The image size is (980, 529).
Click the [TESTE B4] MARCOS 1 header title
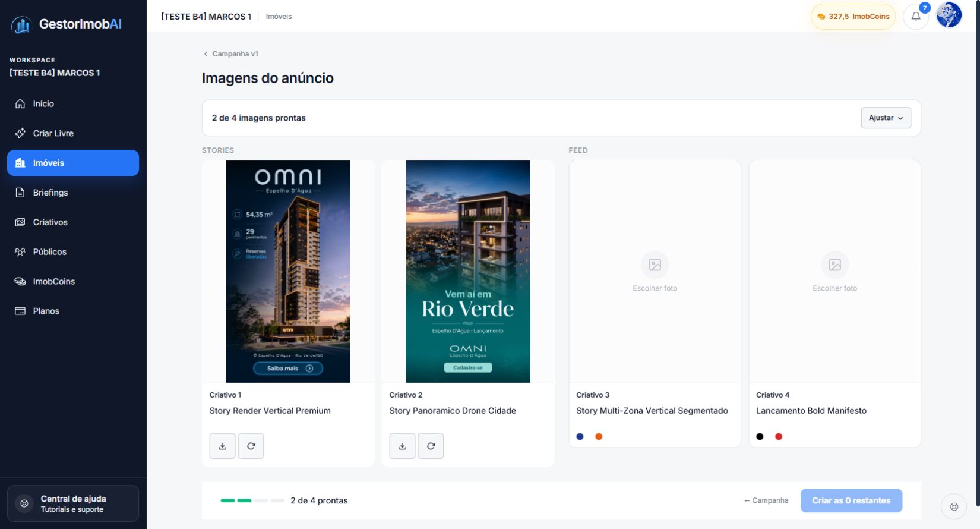pyautogui.click(x=206, y=17)
